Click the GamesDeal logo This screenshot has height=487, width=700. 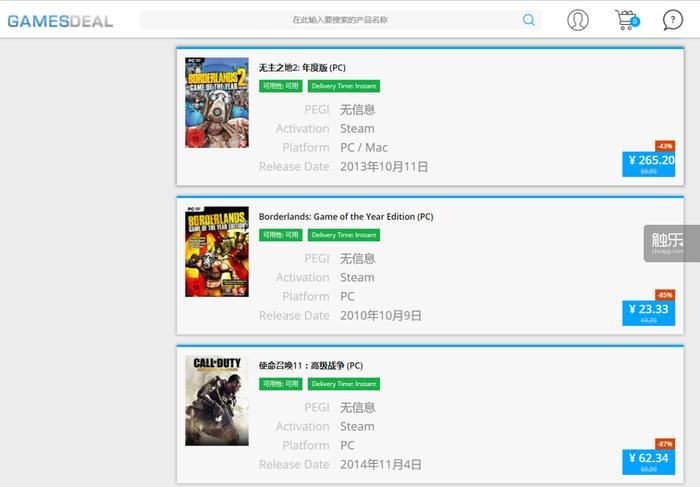pos(60,21)
